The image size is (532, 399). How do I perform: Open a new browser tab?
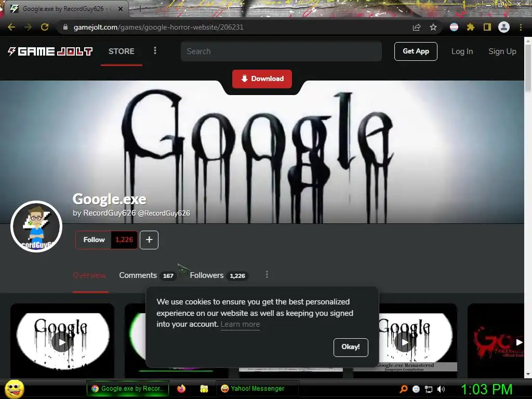coord(140,9)
